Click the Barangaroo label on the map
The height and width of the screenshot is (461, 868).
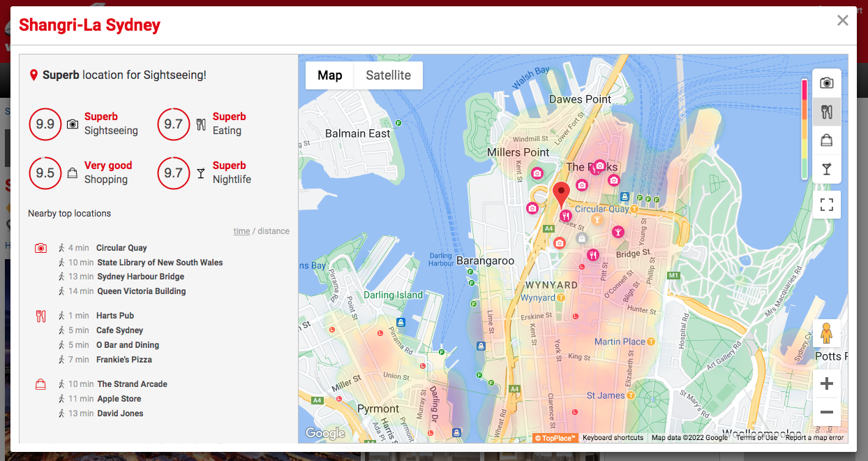click(x=485, y=261)
